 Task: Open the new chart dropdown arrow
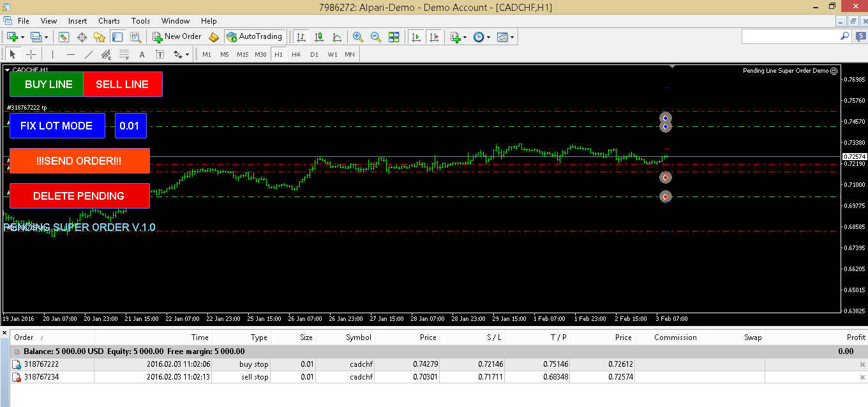click(23, 37)
